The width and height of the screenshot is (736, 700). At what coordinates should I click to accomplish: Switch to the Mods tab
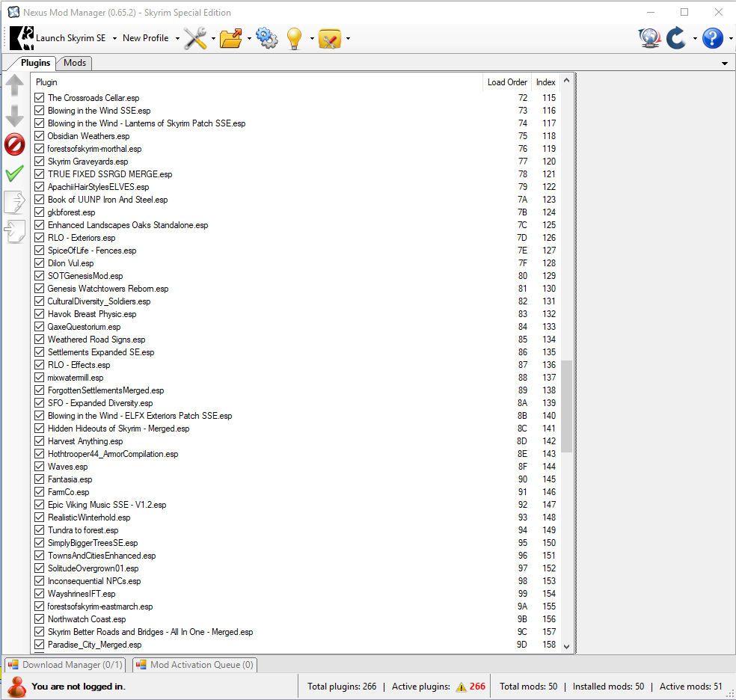pos(75,63)
